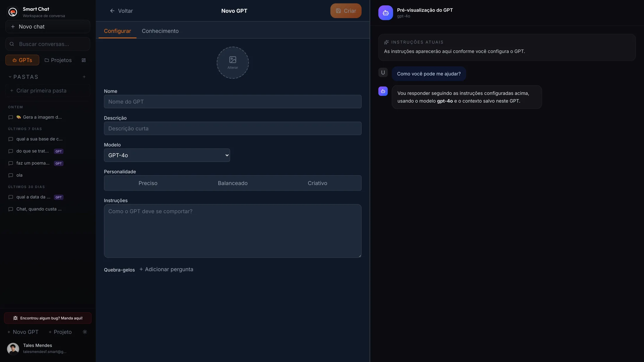Set personality to Balanceado on the selector
The image size is (644, 362).
pos(232,183)
